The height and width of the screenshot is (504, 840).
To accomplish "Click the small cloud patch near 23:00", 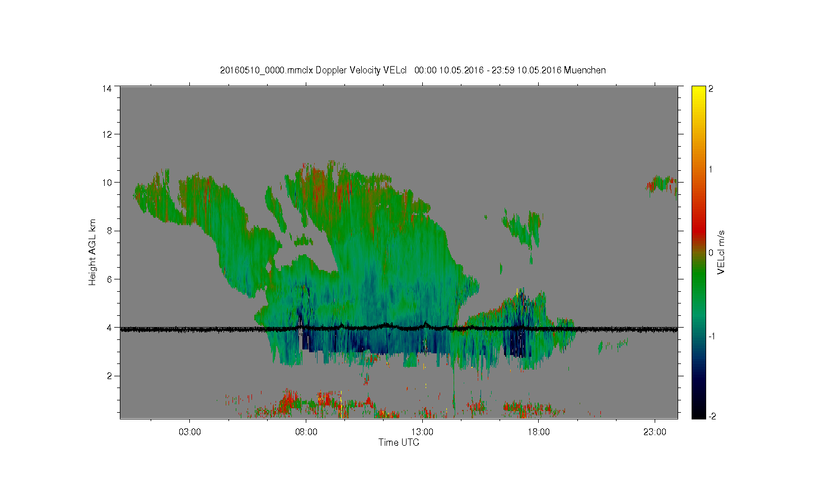I will (x=661, y=185).
